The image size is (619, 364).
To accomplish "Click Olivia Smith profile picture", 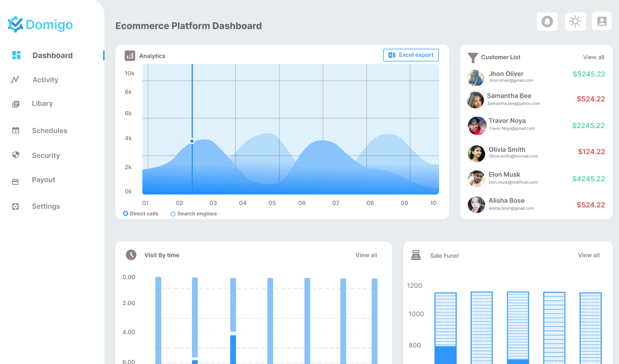I will [x=476, y=154].
